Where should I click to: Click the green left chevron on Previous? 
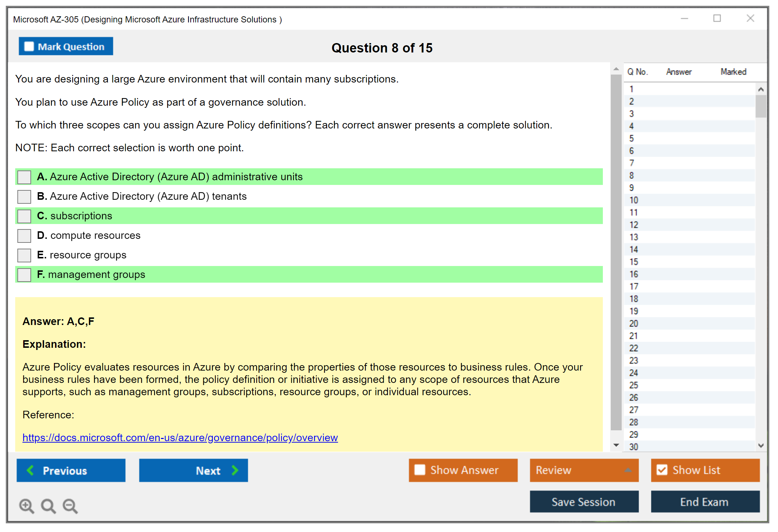(x=30, y=470)
